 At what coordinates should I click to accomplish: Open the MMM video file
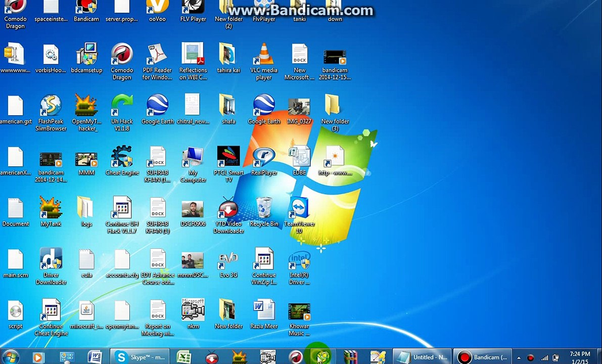tap(87, 164)
